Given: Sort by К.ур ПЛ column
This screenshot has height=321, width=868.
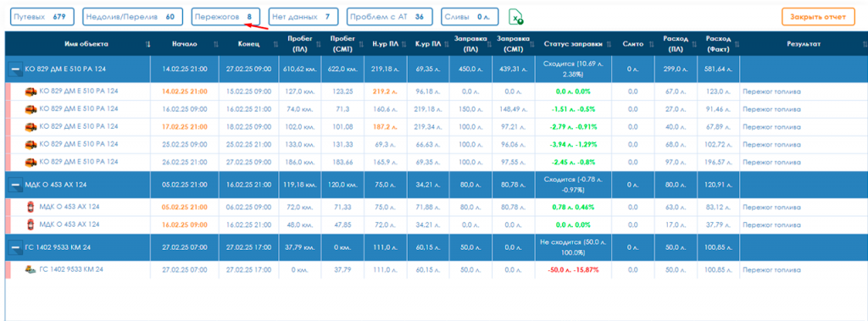Looking at the screenshot, I should click(445, 44).
